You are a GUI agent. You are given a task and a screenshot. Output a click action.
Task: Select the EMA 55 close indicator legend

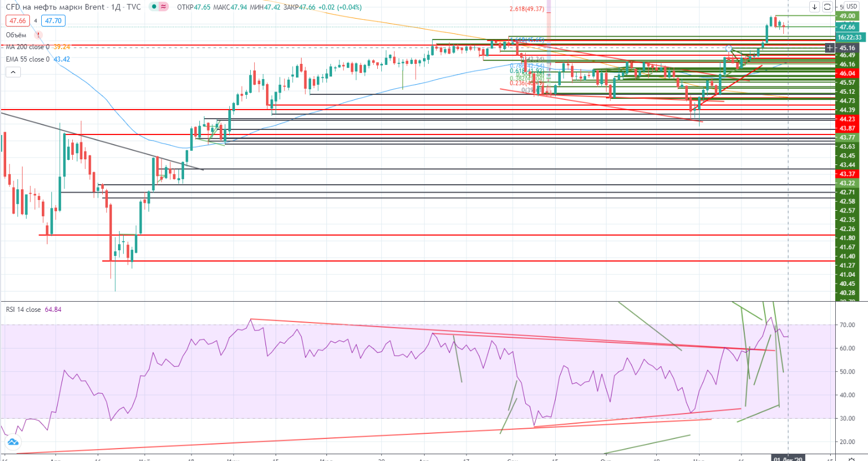tap(28, 59)
